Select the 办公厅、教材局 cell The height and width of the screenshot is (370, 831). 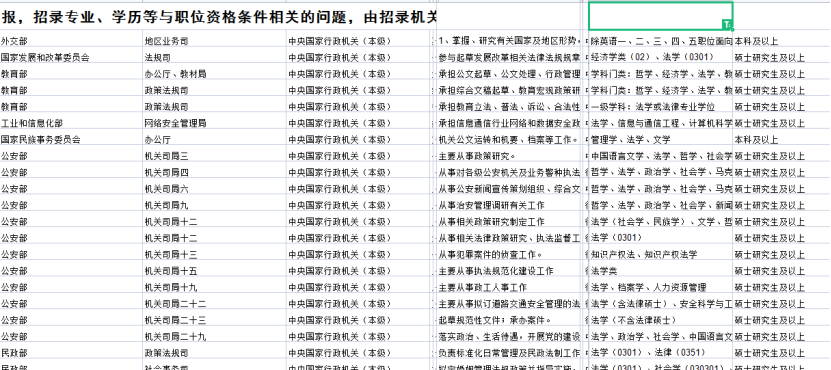coord(215,74)
